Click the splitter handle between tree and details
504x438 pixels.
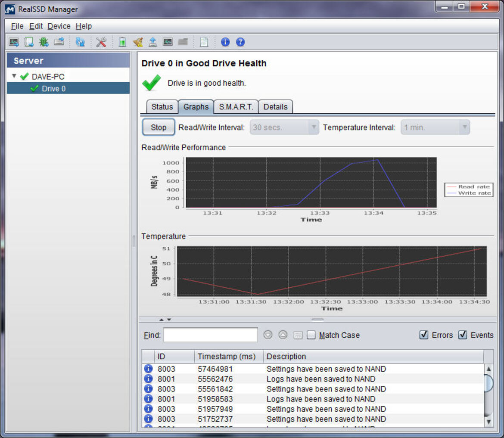point(134,241)
